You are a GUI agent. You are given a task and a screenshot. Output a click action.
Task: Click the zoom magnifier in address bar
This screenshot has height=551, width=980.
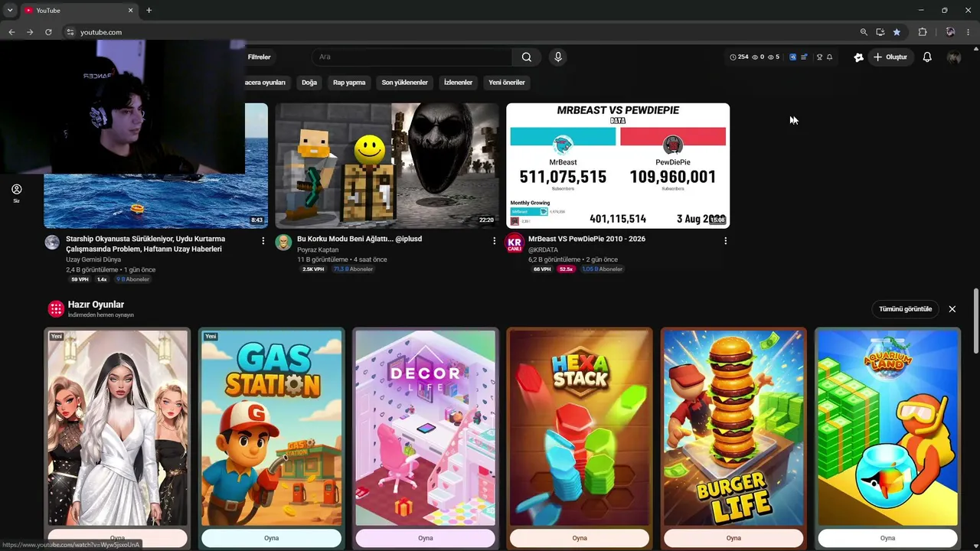pos(864,32)
